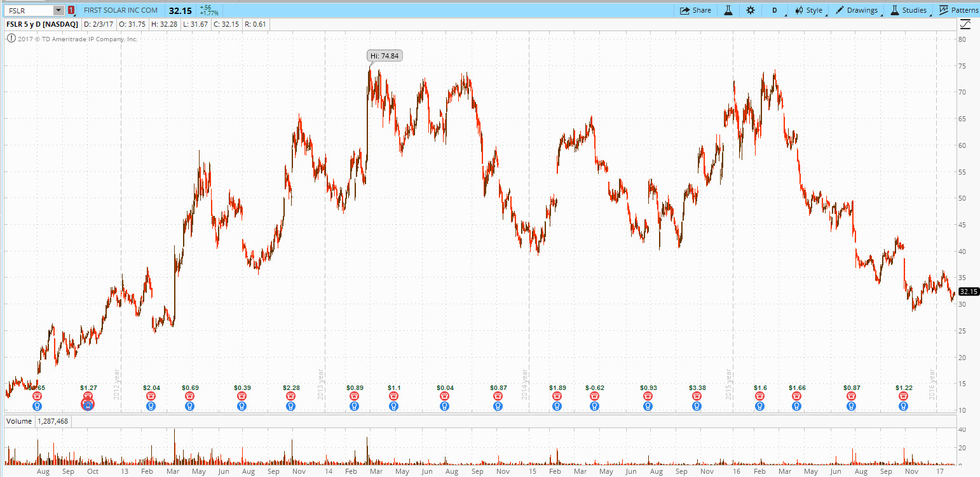The width and height of the screenshot is (980, 477).
Task: Click the Patterns button
Action: click(958, 10)
